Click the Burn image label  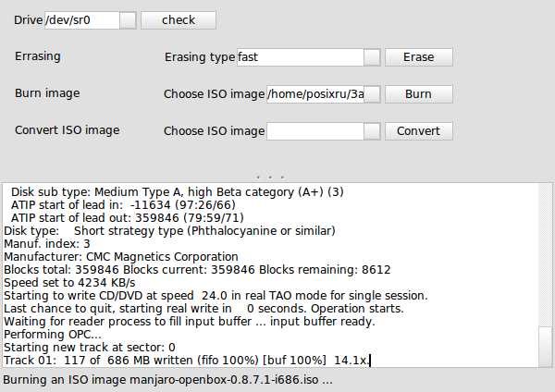coord(47,93)
